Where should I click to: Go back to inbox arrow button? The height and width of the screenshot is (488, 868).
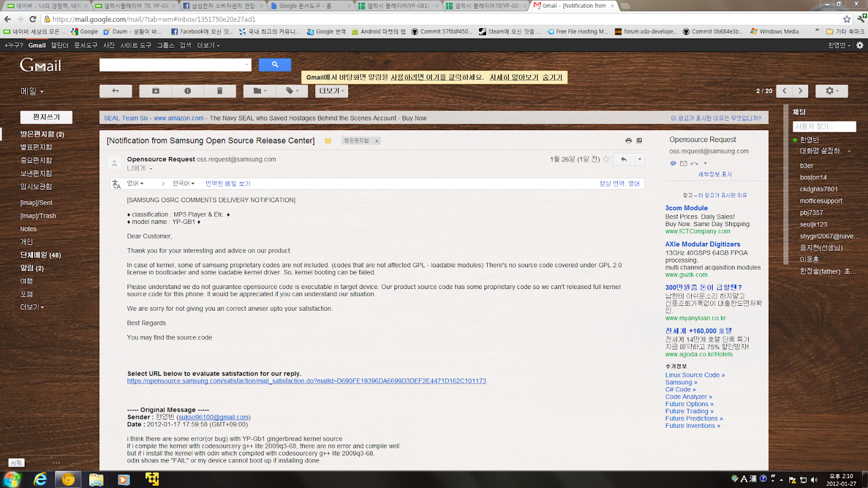coord(116,91)
